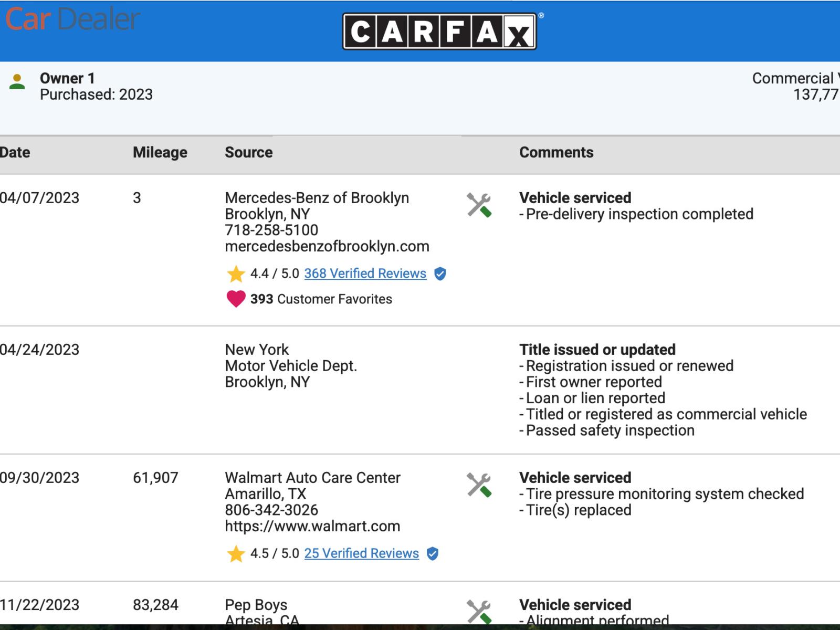
Task: Click the CARFAX logo in header
Action: pos(439,31)
